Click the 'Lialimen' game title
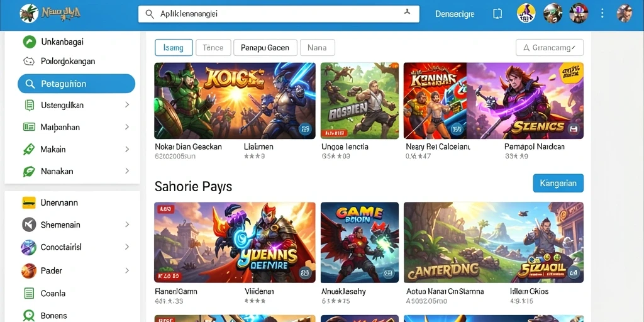Viewport: 644px width, 322px height. click(258, 147)
